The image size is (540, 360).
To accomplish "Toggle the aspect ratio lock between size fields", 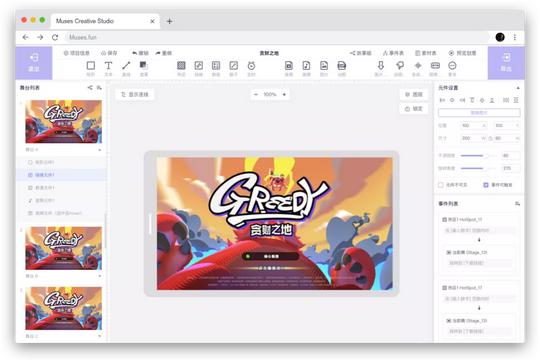I will 490,138.
